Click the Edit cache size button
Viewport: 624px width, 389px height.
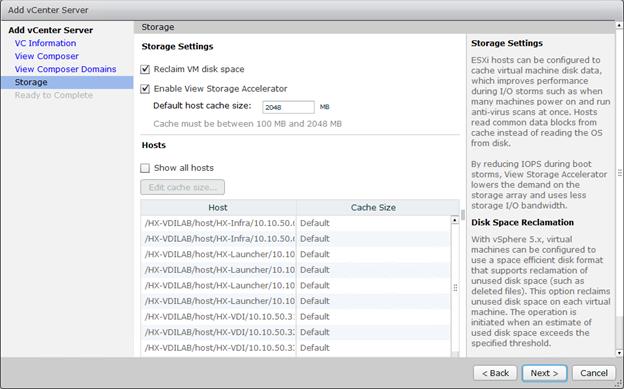pyautogui.click(x=182, y=187)
